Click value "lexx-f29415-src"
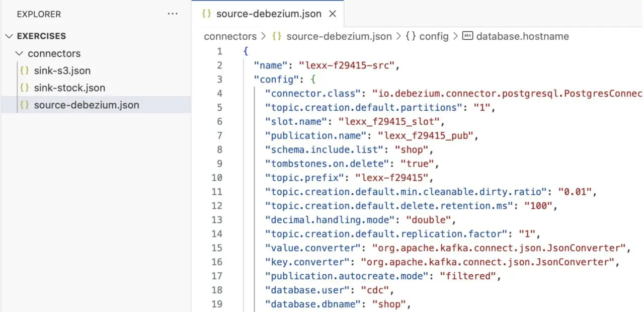This screenshot has width=644, height=312. (348, 65)
